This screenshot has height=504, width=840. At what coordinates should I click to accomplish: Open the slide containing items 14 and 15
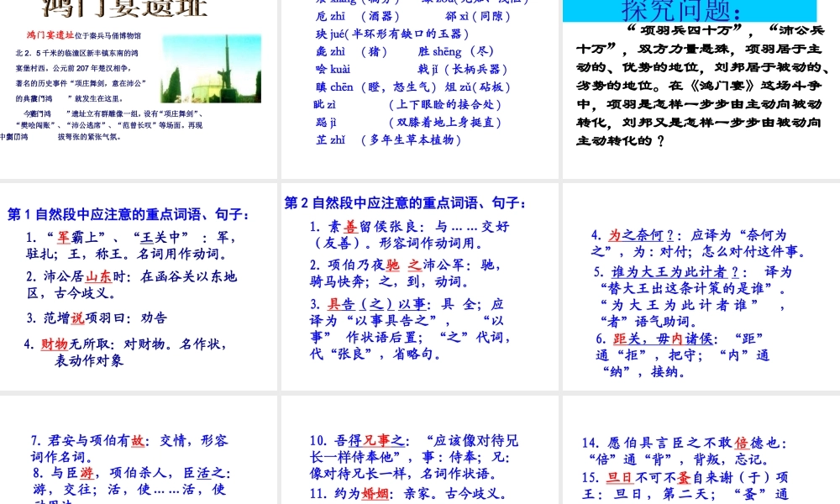tap(701, 450)
